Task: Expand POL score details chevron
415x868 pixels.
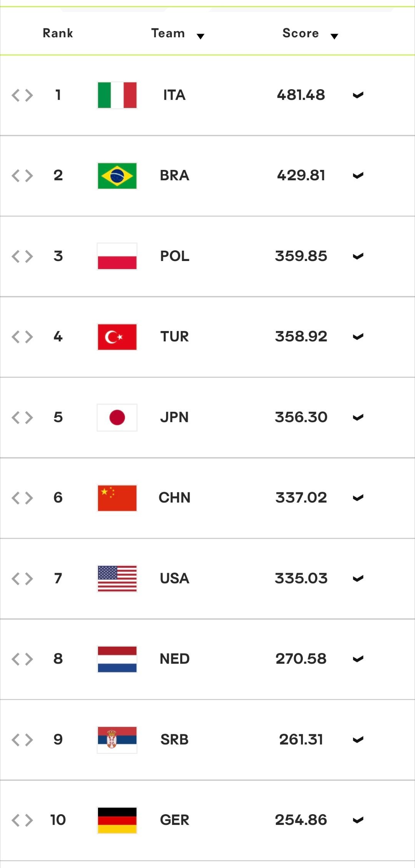Action: (x=358, y=256)
